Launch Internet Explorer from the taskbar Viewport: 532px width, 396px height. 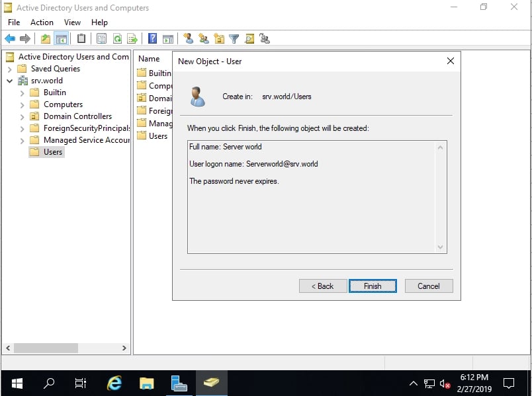pyautogui.click(x=114, y=383)
